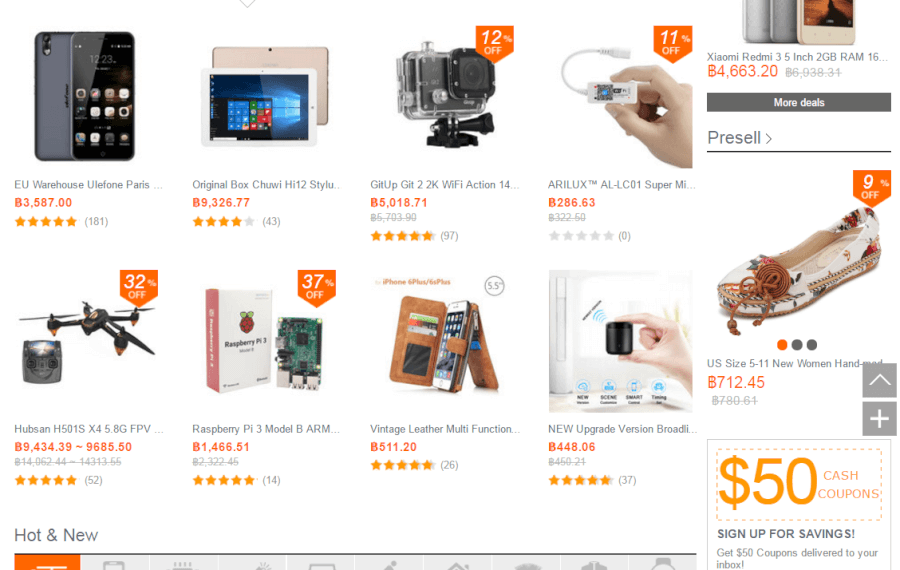Click the back-to-top arrow button
The image size is (900, 570).
click(879, 380)
